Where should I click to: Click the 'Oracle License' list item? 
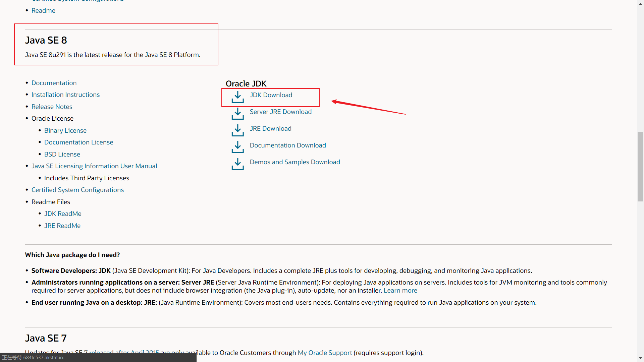point(52,119)
